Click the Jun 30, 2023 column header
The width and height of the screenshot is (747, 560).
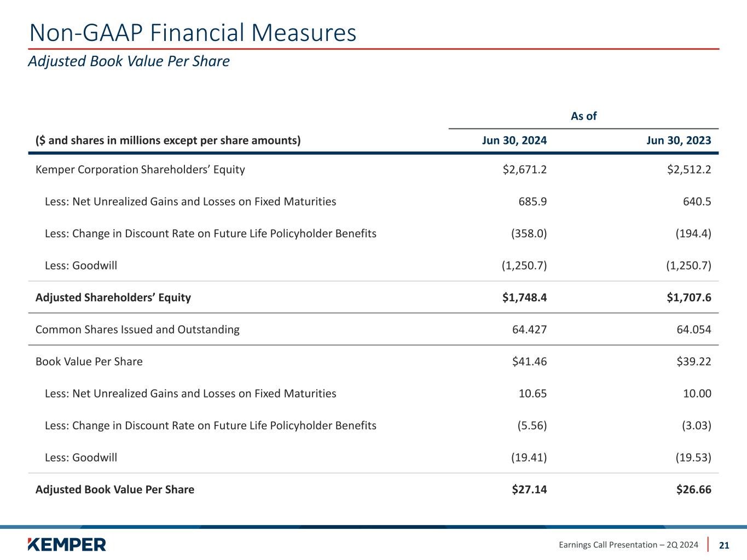[x=679, y=141]
